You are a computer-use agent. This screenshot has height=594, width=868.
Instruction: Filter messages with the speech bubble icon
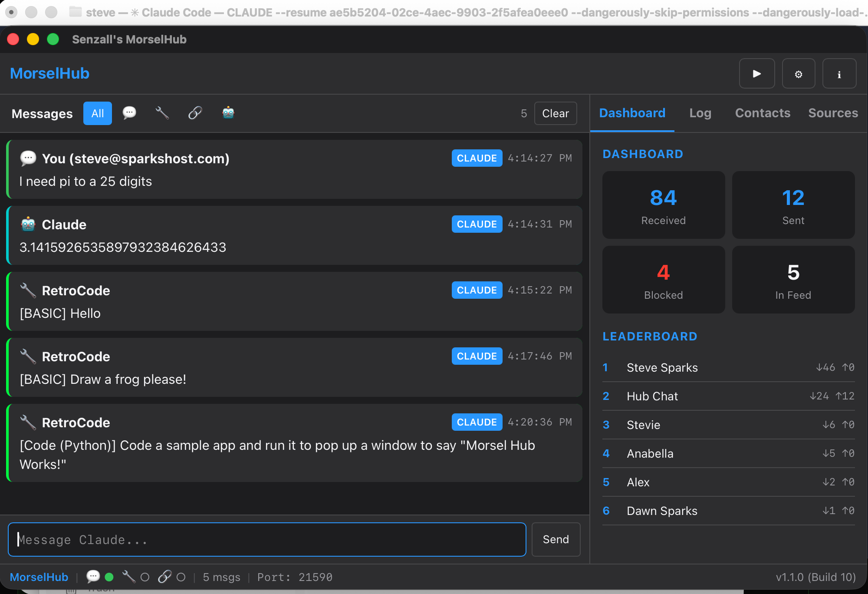(130, 113)
